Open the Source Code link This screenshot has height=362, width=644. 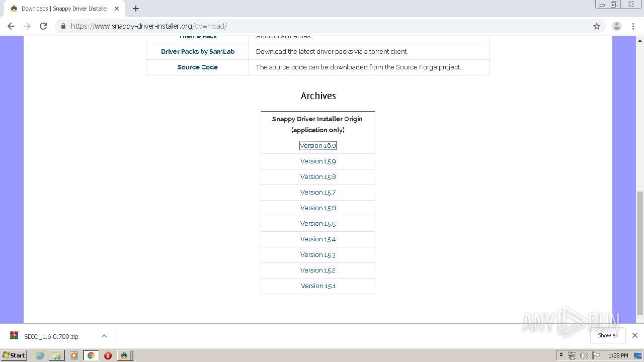198,67
